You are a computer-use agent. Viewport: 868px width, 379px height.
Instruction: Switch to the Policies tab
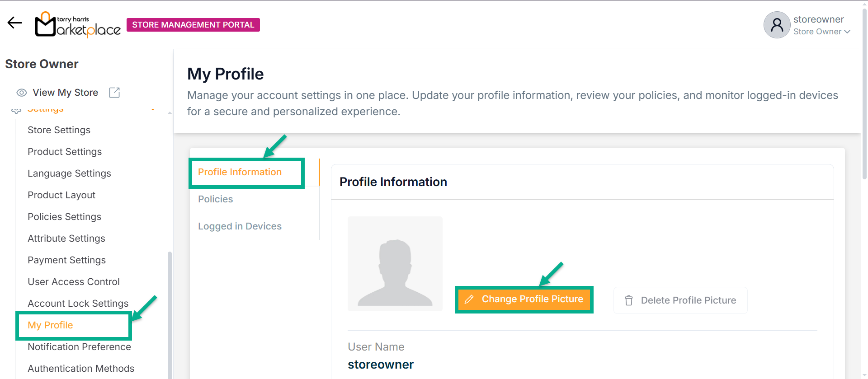pyautogui.click(x=216, y=199)
